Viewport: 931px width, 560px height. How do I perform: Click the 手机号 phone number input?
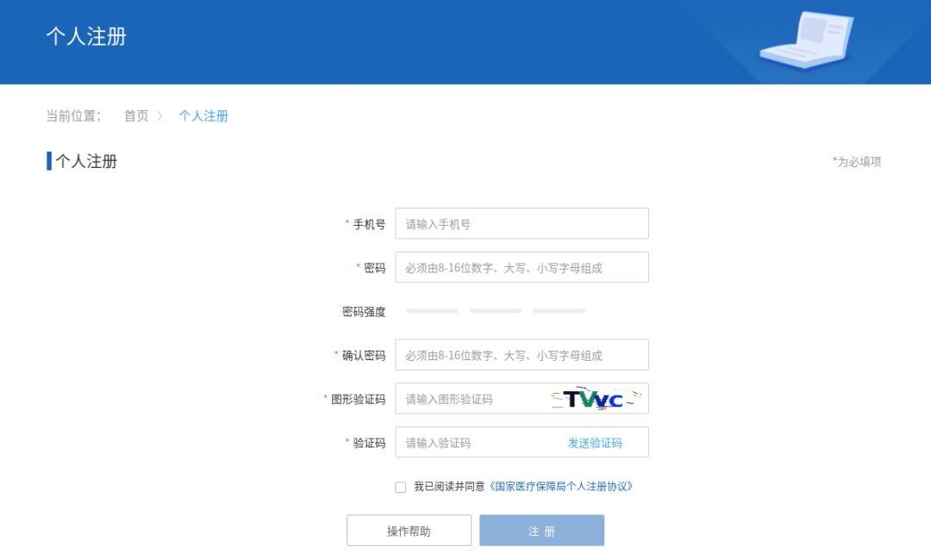(x=522, y=223)
